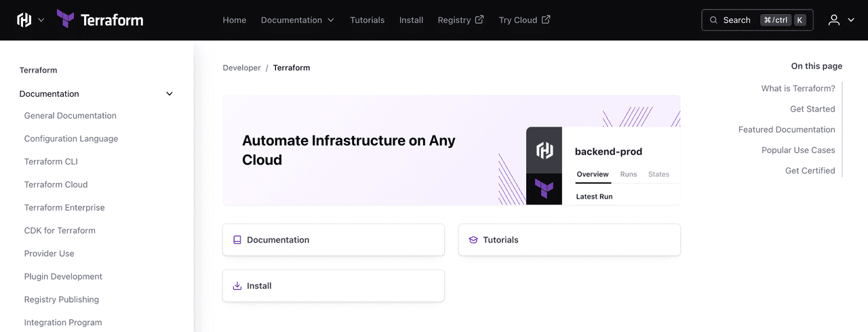This screenshot has width=868, height=332.
Task: Click the HashiCorp logo icon in header
Action: coord(24,20)
